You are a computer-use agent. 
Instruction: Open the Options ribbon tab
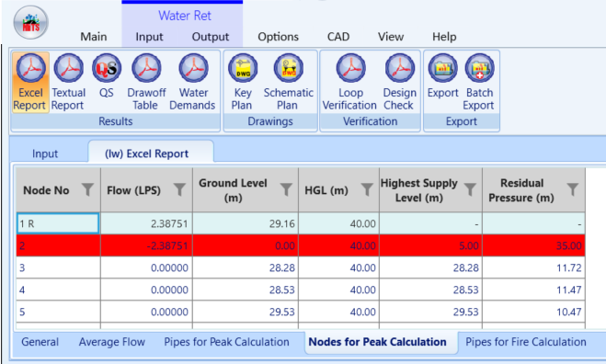[279, 37]
